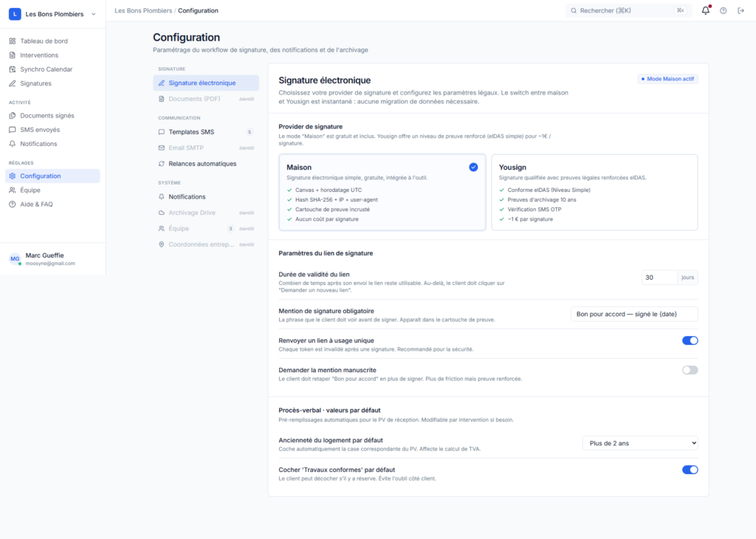Click the 'jours' unit label

[x=687, y=277]
